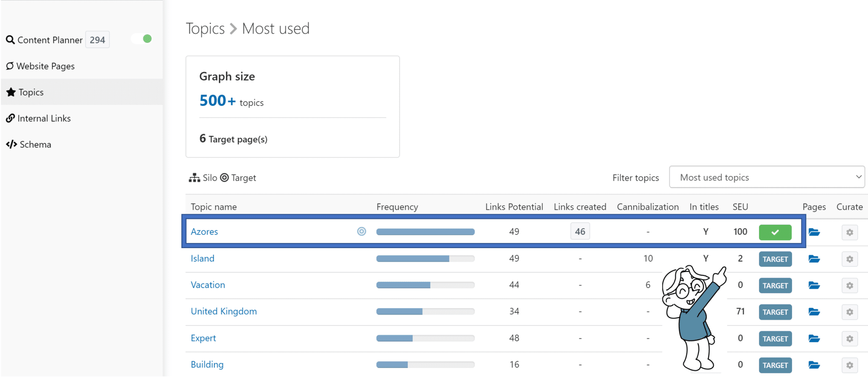Click the gear icon in Building row
The width and height of the screenshot is (868, 378).
coord(849,365)
